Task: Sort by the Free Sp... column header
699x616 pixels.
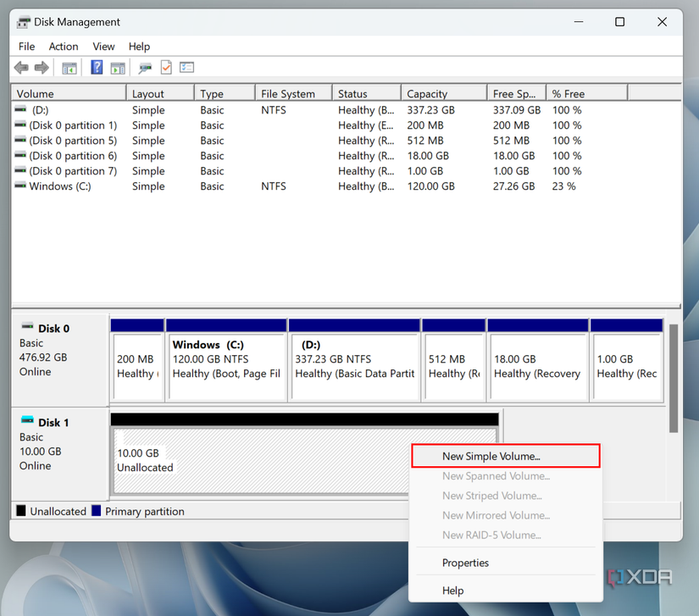Action: pyautogui.click(x=517, y=93)
